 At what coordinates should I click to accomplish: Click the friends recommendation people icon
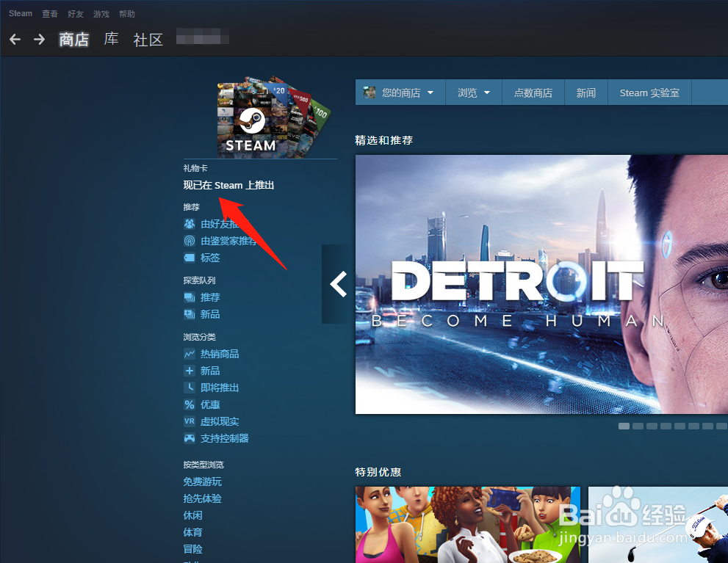tap(190, 224)
